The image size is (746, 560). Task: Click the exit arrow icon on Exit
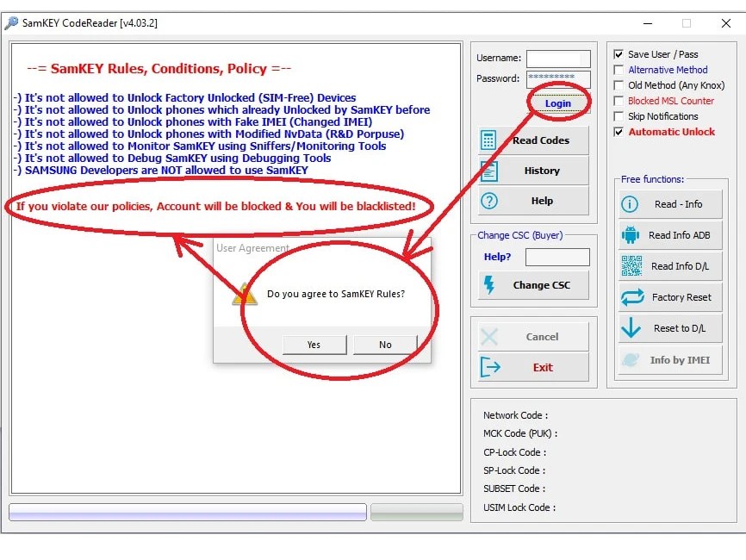(490, 367)
